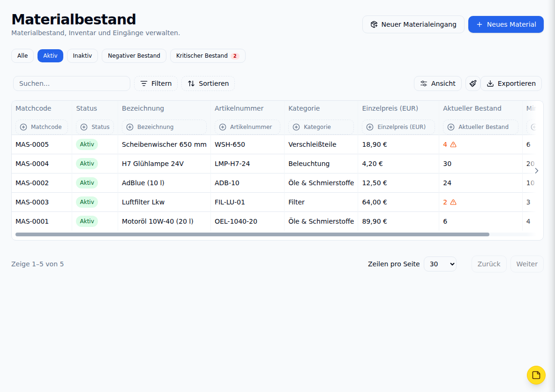Click the Aktiv badge in MAS-0001 row

coord(87,221)
